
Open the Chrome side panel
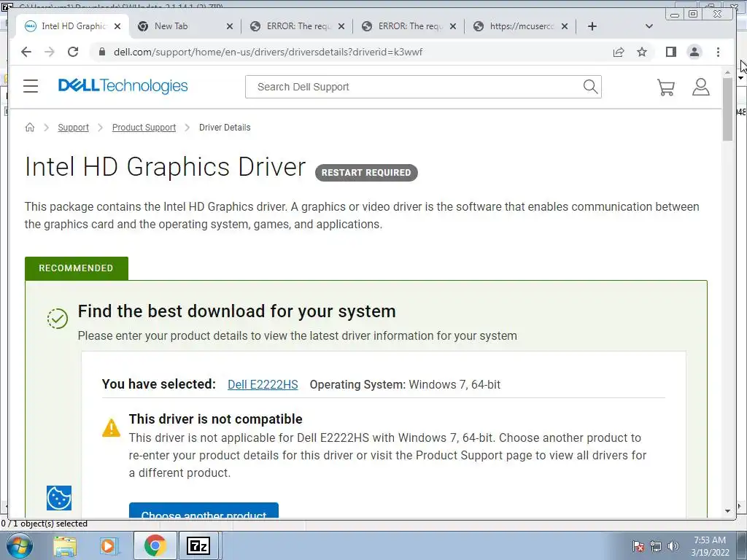[x=671, y=52]
